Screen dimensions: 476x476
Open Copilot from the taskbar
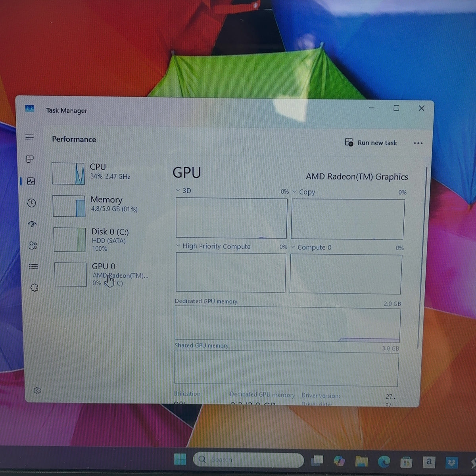point(339,461)
